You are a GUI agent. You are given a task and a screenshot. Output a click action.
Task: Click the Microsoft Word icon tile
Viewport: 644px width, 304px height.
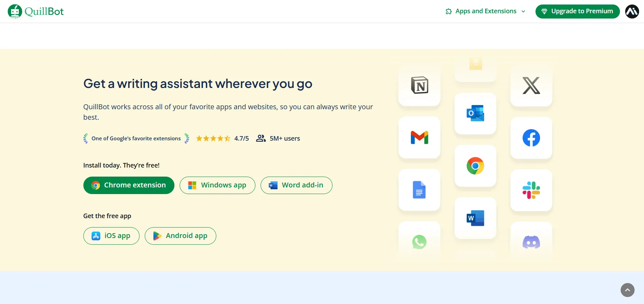pyautogui.click(x=475, y=218)
